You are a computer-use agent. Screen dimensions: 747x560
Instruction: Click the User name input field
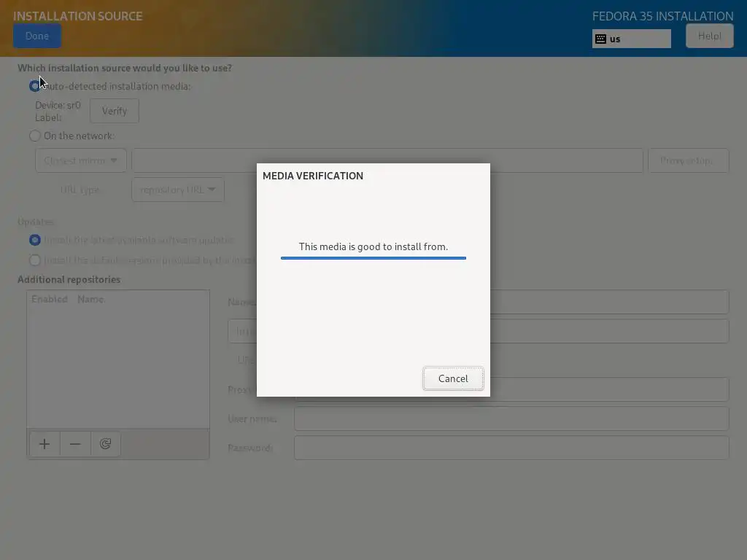511,419
